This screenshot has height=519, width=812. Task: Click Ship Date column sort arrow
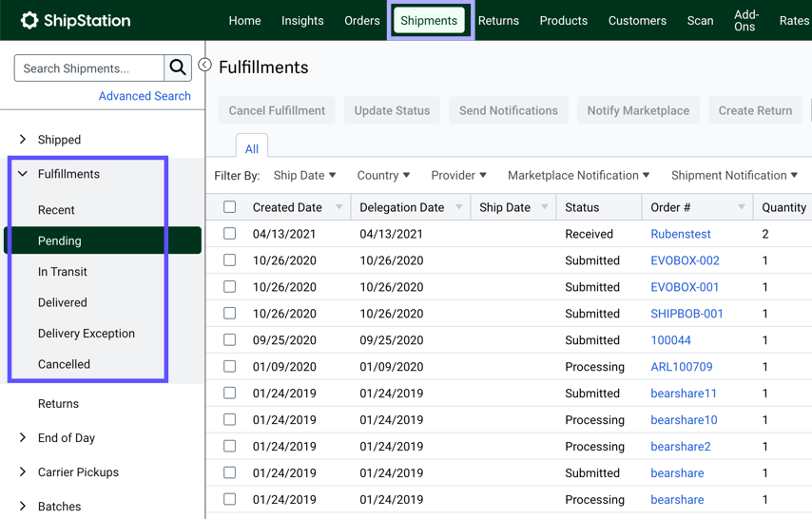tap(545, 207)
